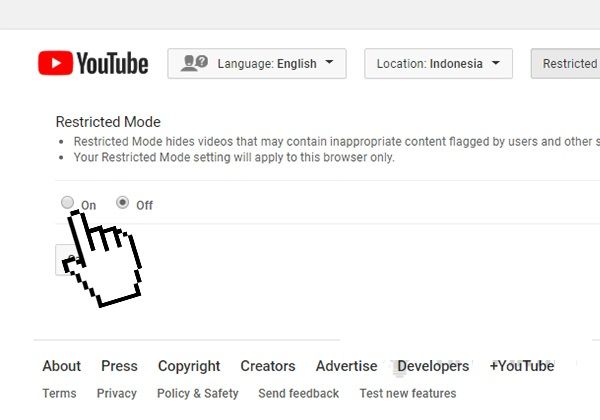Screen dimensions: 600x420
Task: Open the Creators link
Action: [268, 366]
